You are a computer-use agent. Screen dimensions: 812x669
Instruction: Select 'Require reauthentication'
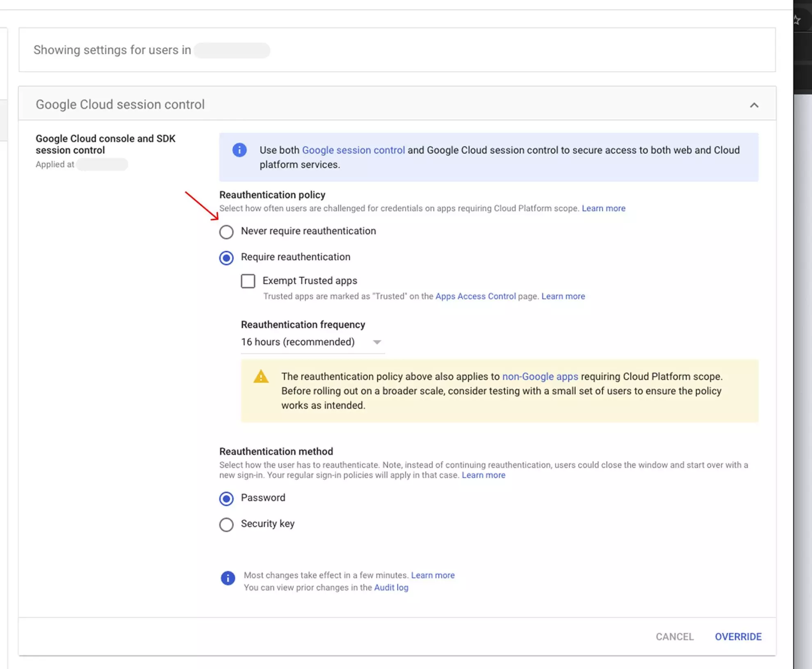tap(226, 257)
